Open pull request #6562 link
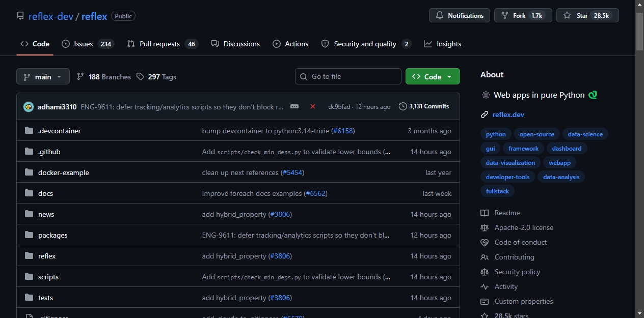644x318 pixels. [x=316, y=193]
